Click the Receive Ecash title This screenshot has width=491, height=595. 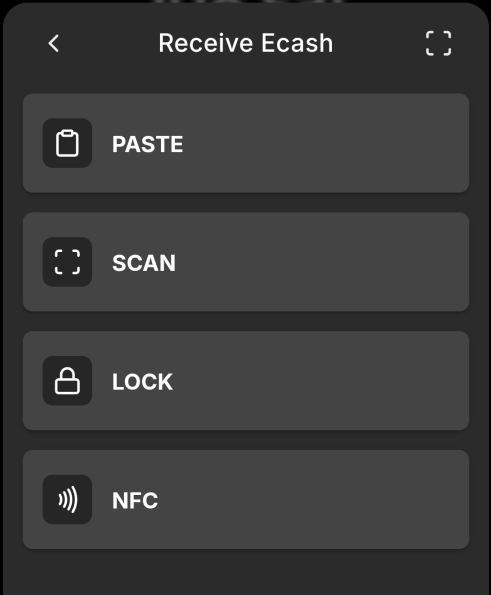[246, 43]
